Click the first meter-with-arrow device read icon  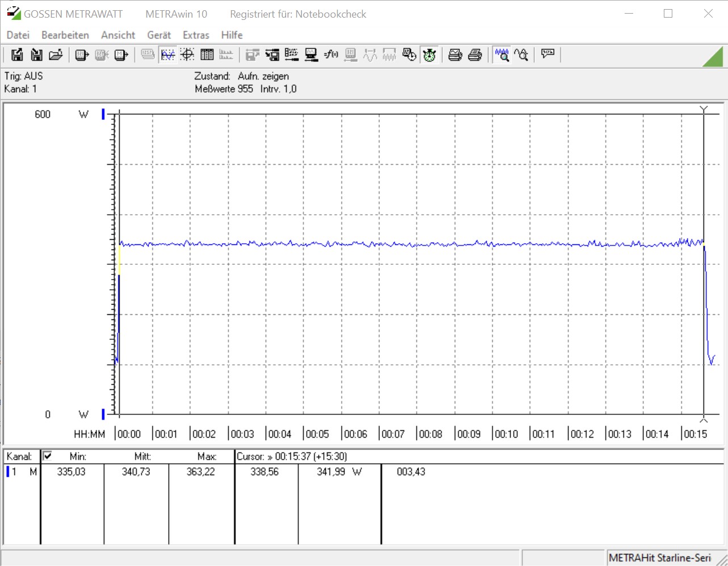coord(82,55)
